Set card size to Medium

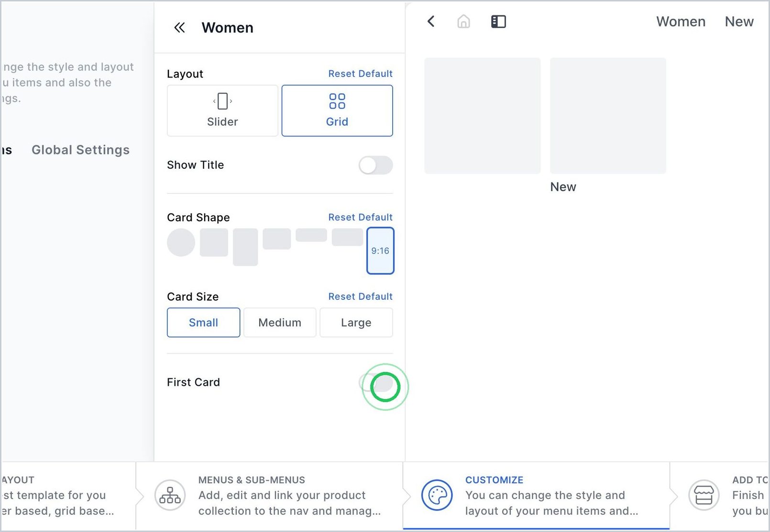point(280,323)
